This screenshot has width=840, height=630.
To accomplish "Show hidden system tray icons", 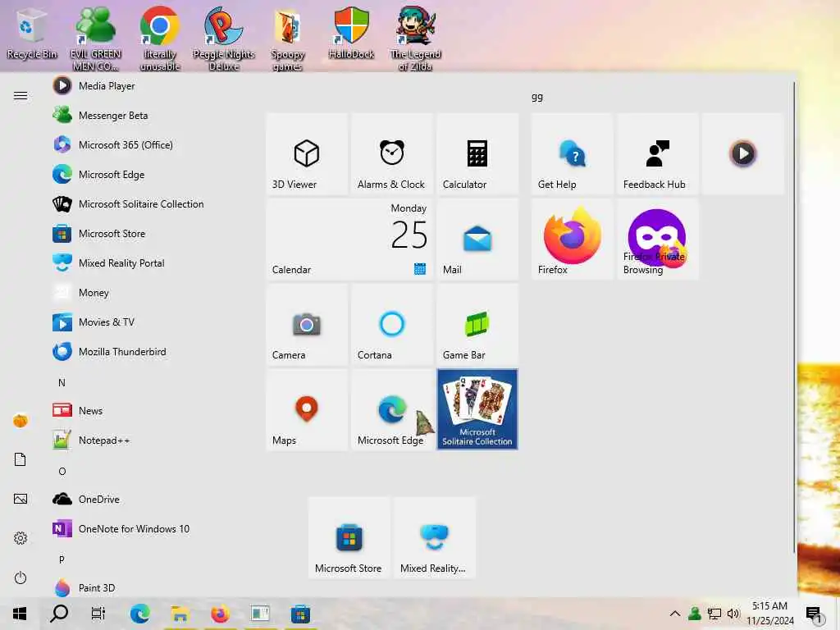I will (675, 614).
